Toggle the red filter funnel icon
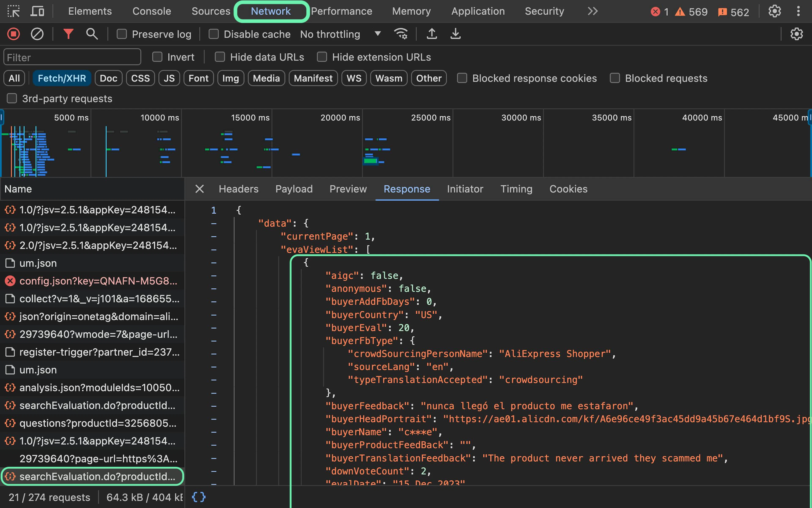The width and height of the screenshot is (812, 508). click(x=69, y=34)
